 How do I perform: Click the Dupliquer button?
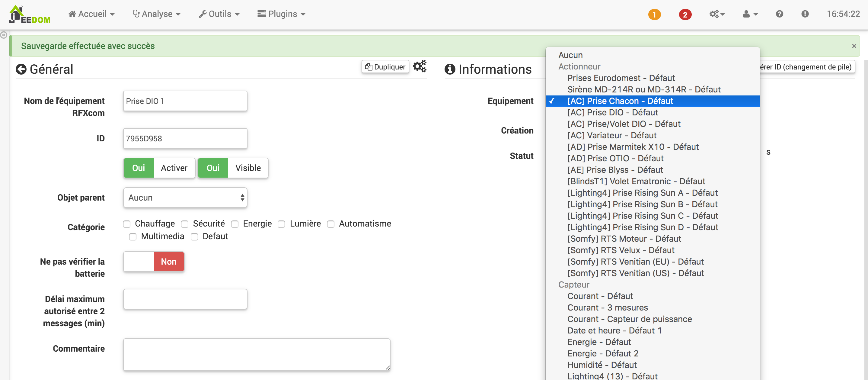385,67
